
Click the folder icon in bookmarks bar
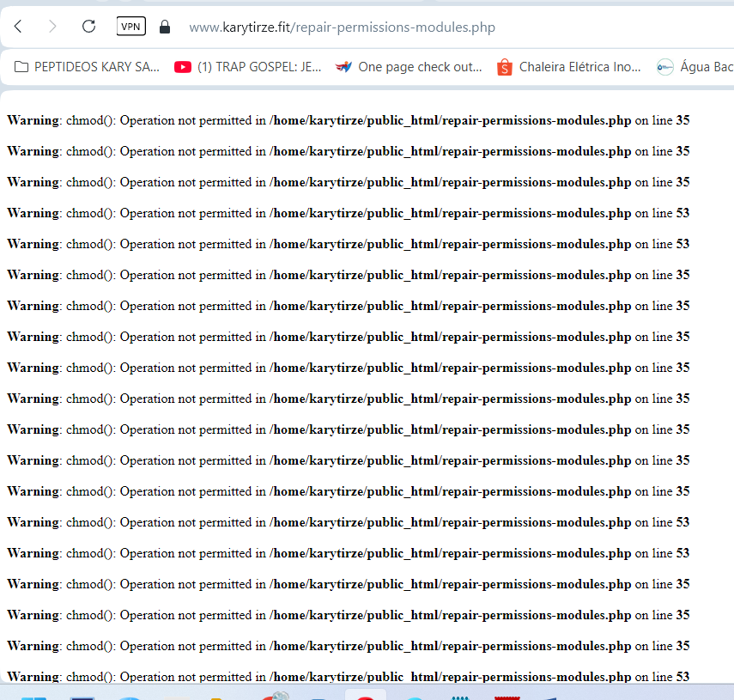(21, 67)
